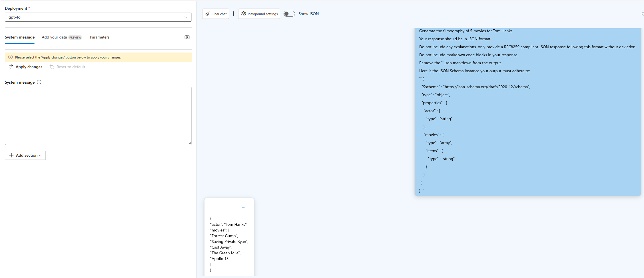The image size is (644, 278).
Task: Click the Deployment field label
Action: pyautogui.click(x=16, y=8)
